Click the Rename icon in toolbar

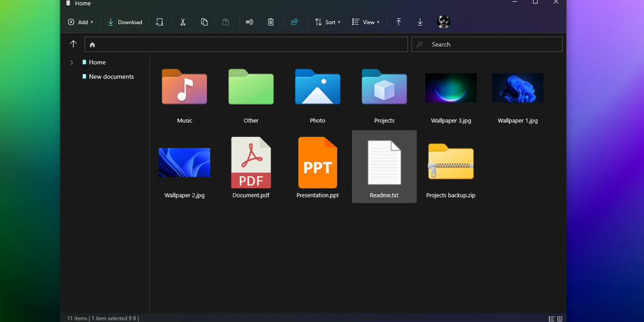click(249, 22)
